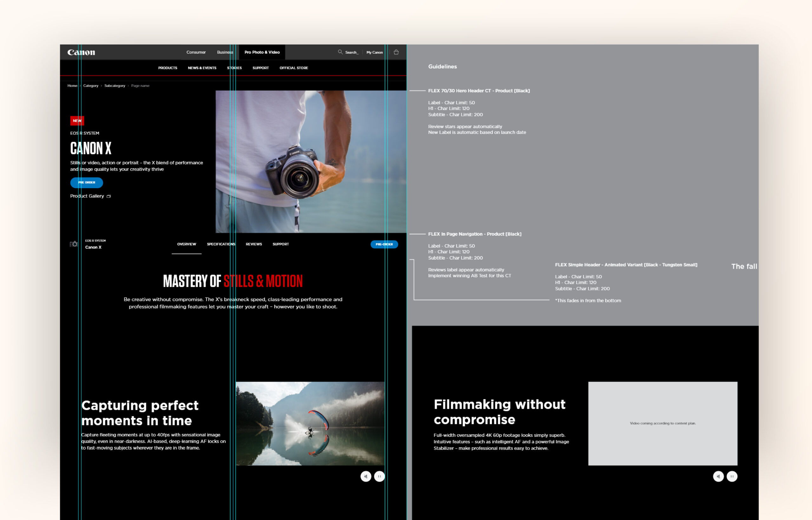Go to Official Store
This screenshot has height=520, width=812.
(293, 68)
